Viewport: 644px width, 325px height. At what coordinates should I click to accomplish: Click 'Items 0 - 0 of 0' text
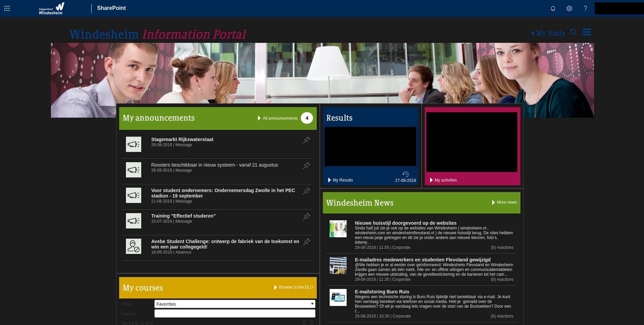(137, 323)
